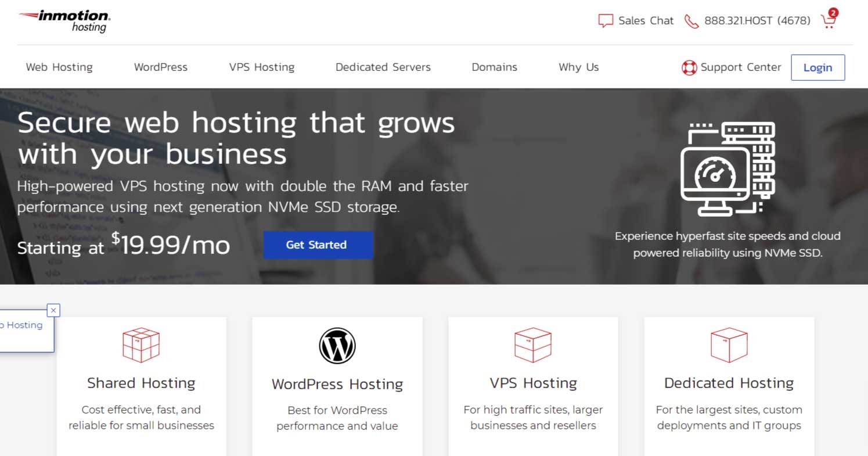The height and width of the screenshot is (456, 868).
Task: Close the Hosting popup with X
Action: click(x=53, y=310)
